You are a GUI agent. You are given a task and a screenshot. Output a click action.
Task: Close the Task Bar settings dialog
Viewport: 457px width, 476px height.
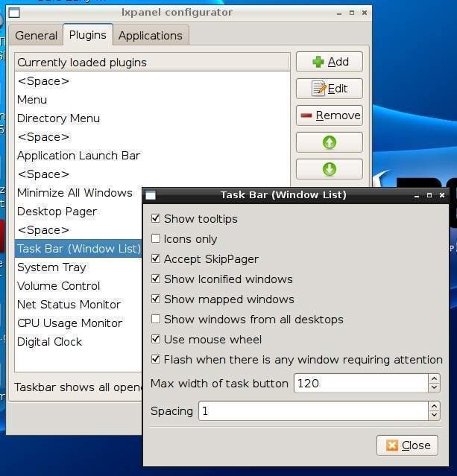click(x=407, y=445)
